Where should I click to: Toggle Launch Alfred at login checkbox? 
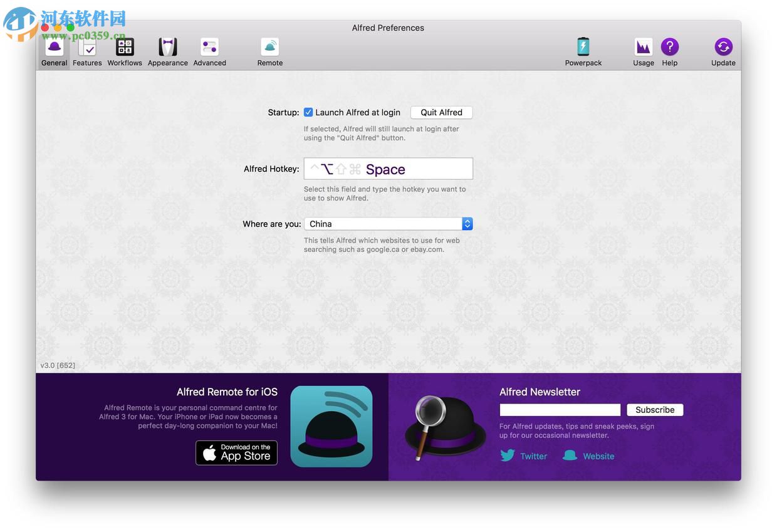(x=308, y=112)
